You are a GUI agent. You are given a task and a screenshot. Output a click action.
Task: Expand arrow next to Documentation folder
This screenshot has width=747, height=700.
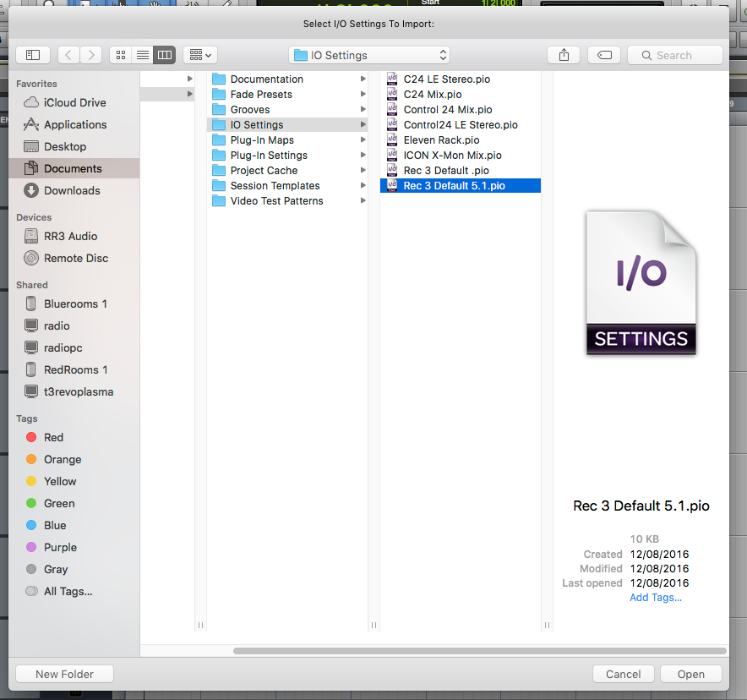[363, 79]
